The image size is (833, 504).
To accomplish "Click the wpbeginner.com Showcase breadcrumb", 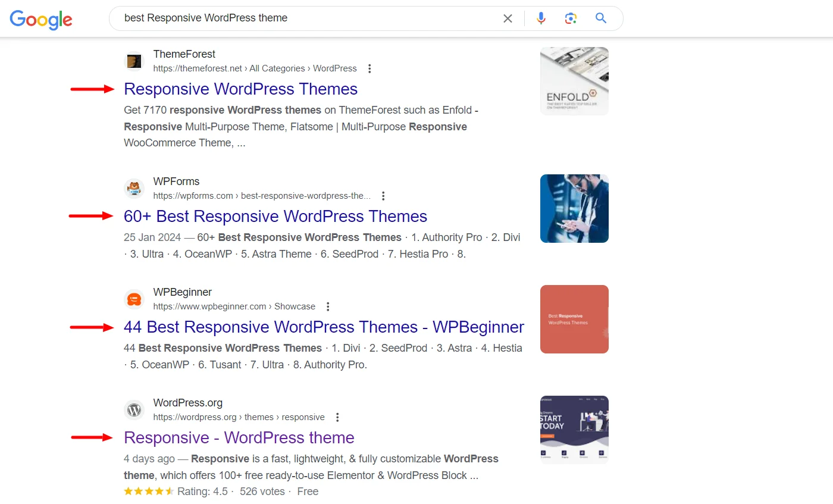I will [x=234, y=306].
